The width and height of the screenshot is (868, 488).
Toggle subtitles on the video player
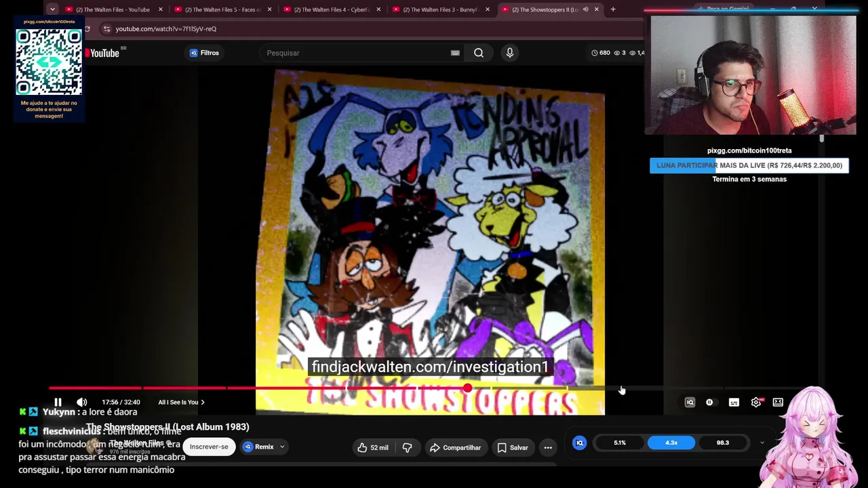[734, 402]
